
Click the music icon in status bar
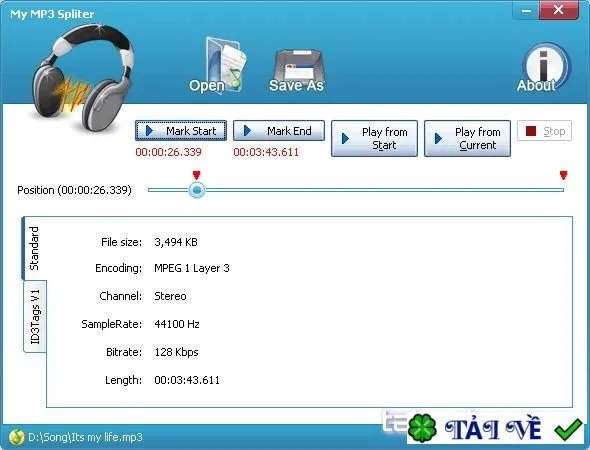tap(17, 437)
